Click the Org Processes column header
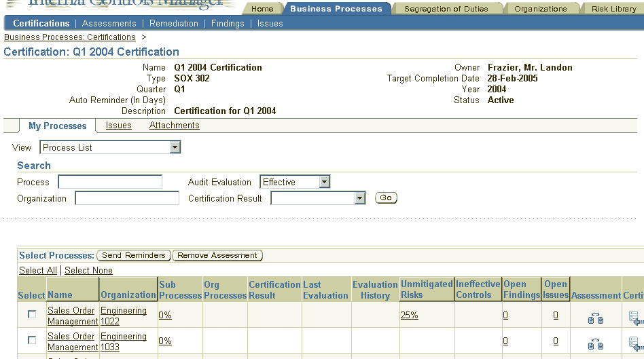644x359 pixels. 225,290
